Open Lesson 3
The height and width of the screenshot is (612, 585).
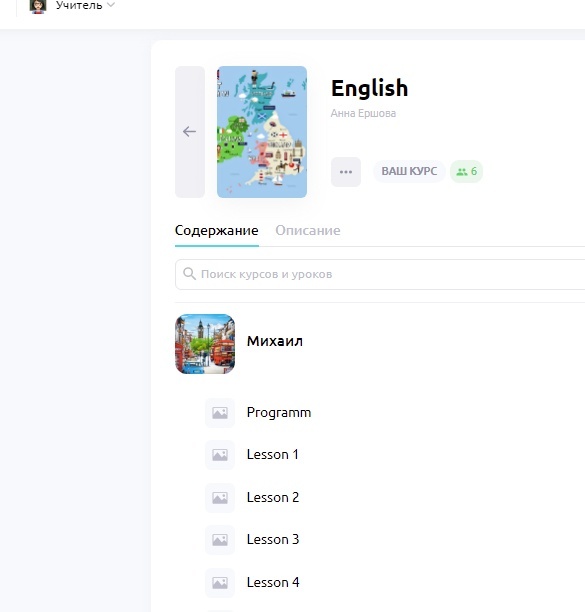pyautogui.click(x=273, y=540)
